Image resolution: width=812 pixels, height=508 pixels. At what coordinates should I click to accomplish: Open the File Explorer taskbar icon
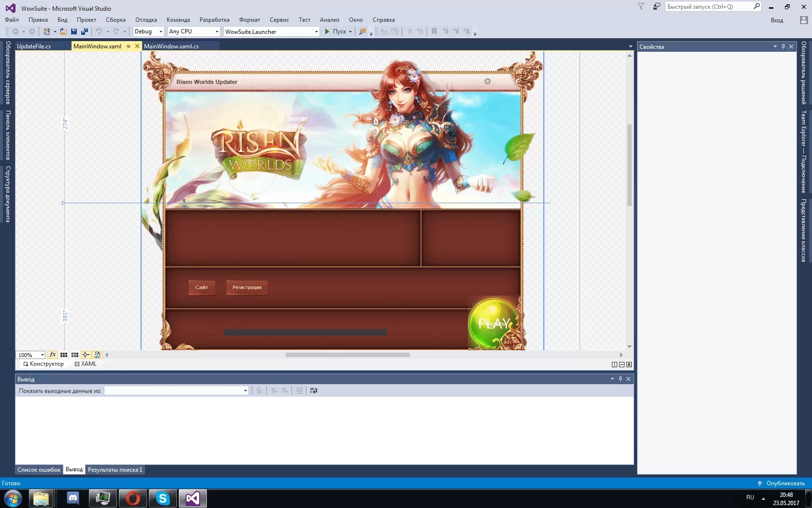41,498
